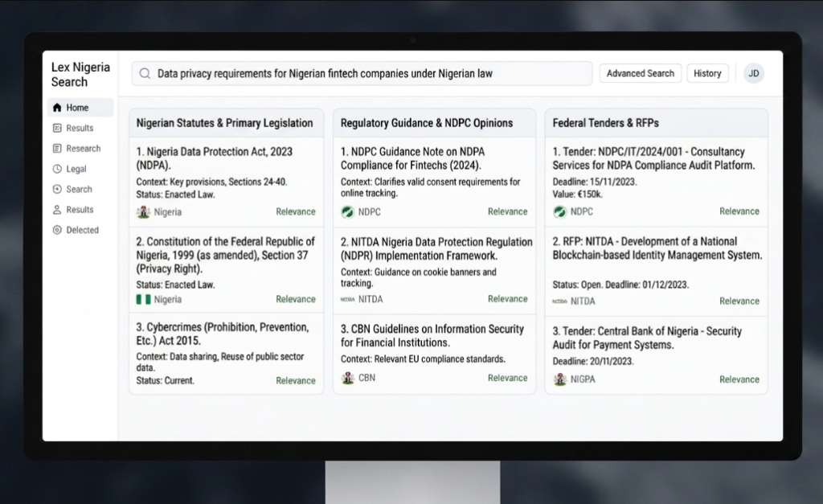Open NDPC Guidance Note on NDPA Compliance
The height and width of the screenshot is (504, 823).
click(x=412, y=158)
